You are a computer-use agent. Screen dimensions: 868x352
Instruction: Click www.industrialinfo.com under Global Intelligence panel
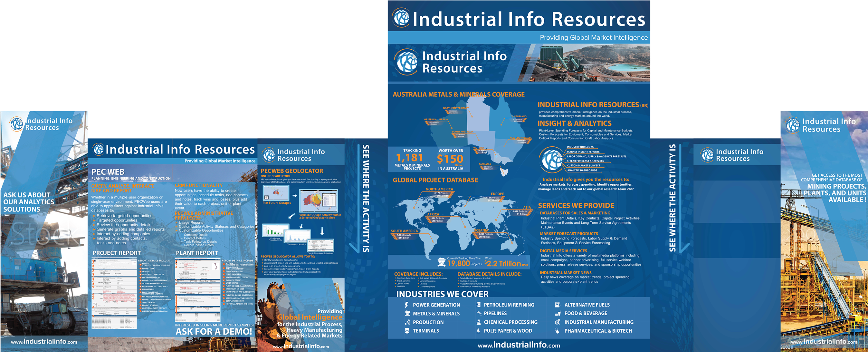(x=300, y=346)
